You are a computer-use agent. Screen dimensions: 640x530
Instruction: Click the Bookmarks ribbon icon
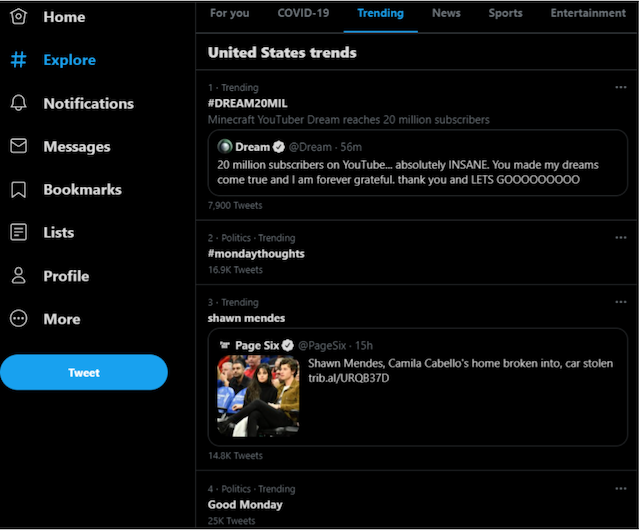pyautogui.click(x=18, y=189)
